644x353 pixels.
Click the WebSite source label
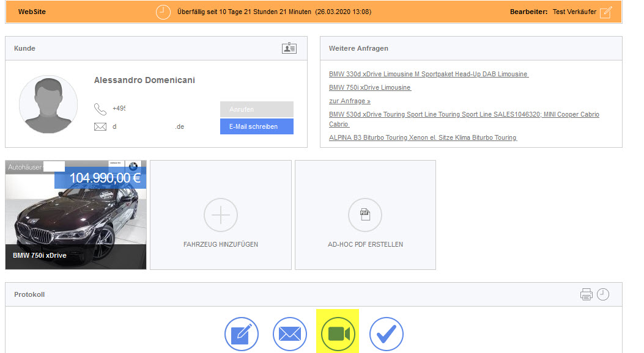[32, 12]
